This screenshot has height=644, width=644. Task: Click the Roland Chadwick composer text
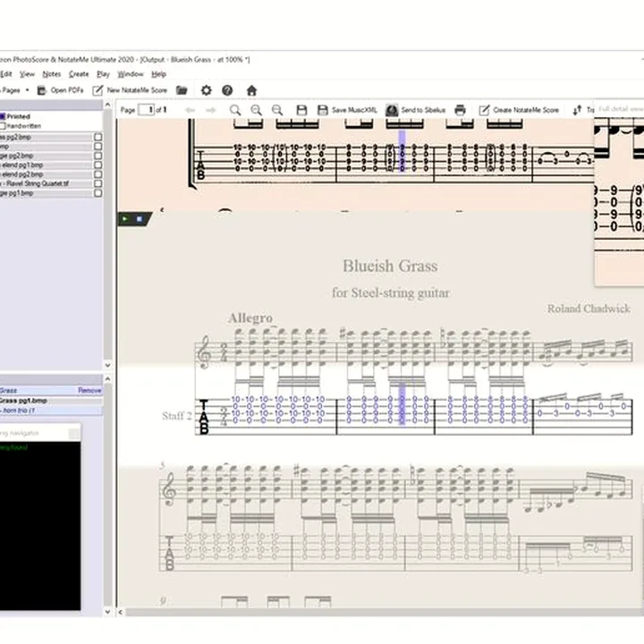tap(589, 309)
